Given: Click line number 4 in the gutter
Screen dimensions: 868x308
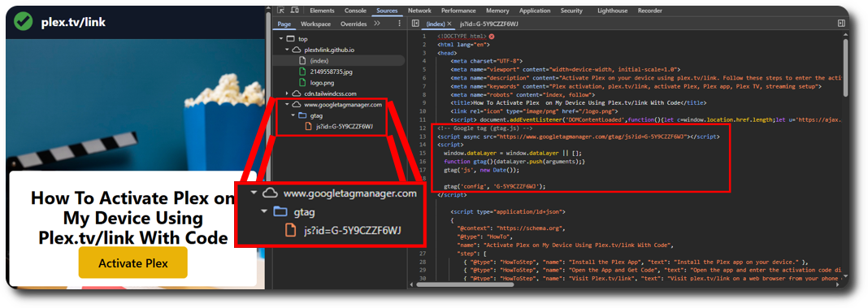Looking at the screenshot, I should tap(424, 61).
